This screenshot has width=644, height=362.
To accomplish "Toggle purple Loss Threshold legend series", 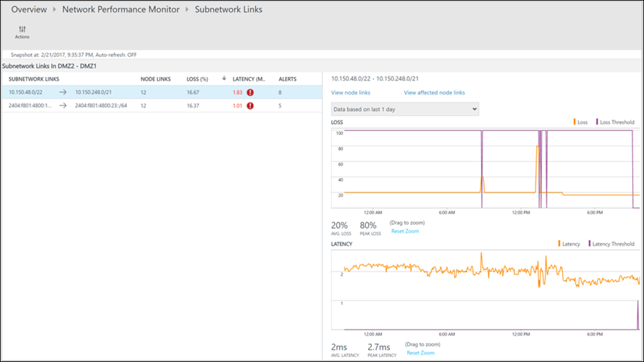I will [x=614, y=122].
